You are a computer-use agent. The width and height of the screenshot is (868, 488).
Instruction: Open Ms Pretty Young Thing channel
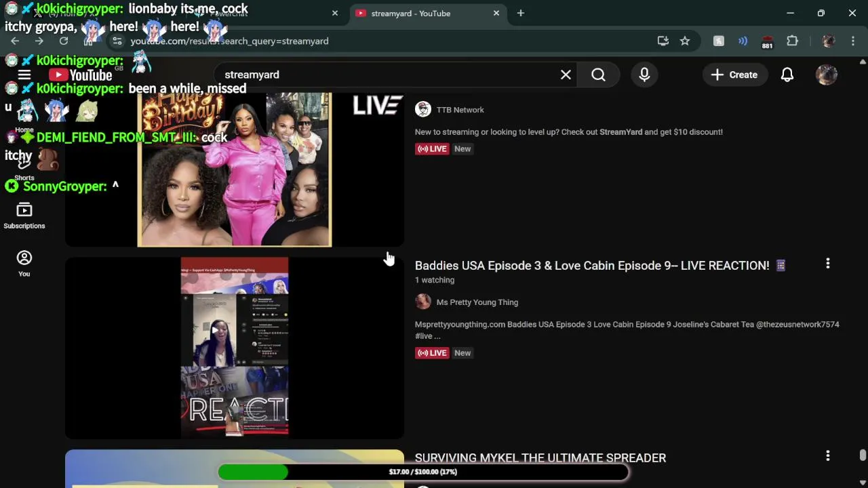(x=477, y=302)
